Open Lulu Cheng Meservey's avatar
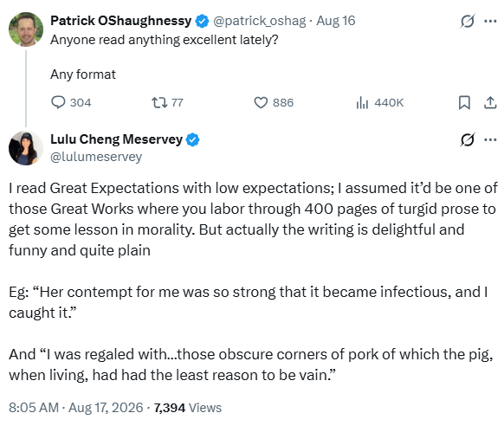This screenshot has width=504, height=426. (x=26, y=148)
